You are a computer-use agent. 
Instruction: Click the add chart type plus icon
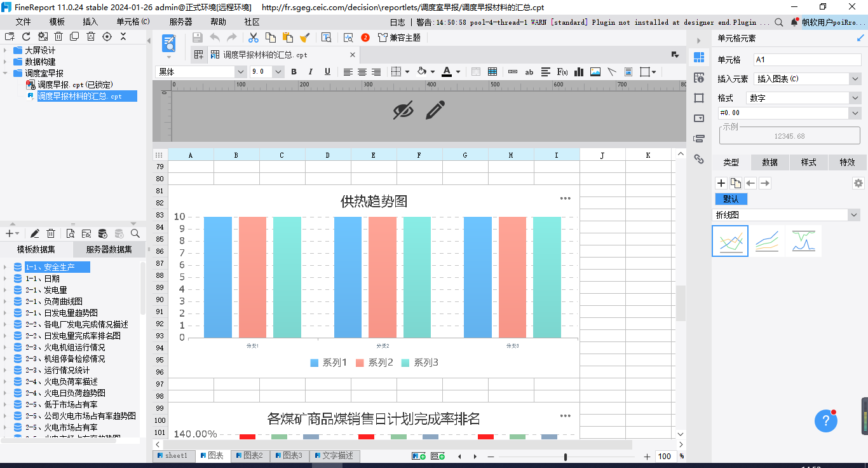tap(721, 183)
